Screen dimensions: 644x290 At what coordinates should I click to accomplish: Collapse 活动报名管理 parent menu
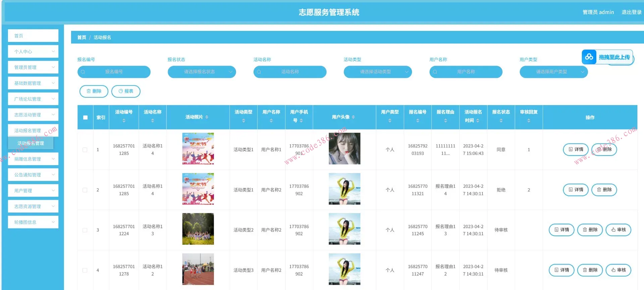[x=33, y=130]
